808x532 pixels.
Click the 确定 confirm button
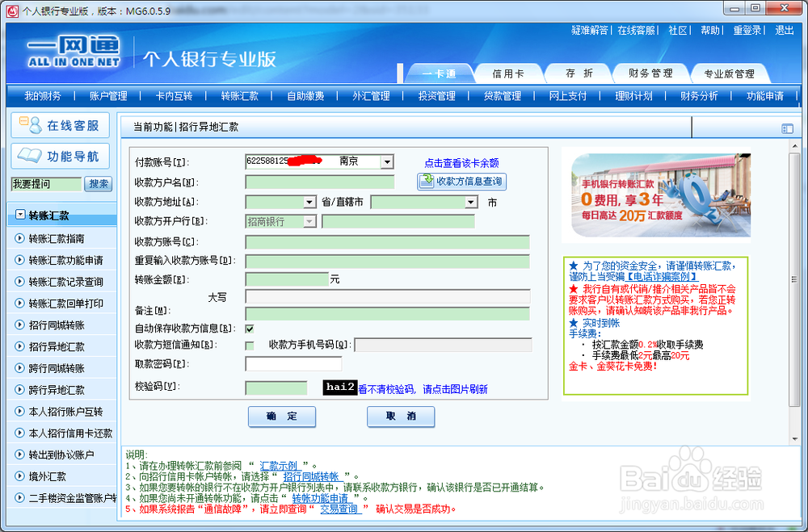tap(282, 417)
